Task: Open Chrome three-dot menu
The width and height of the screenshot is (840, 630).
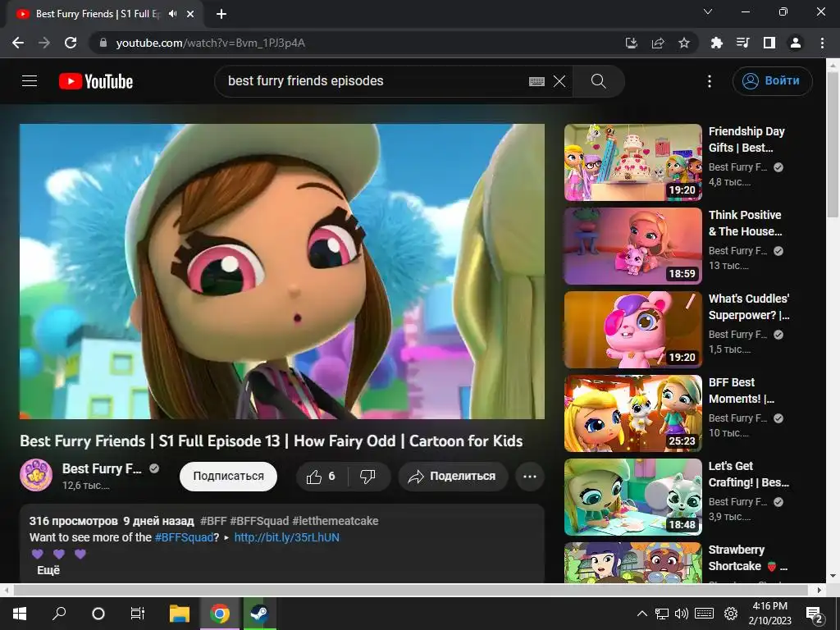Action: point(822,43)
